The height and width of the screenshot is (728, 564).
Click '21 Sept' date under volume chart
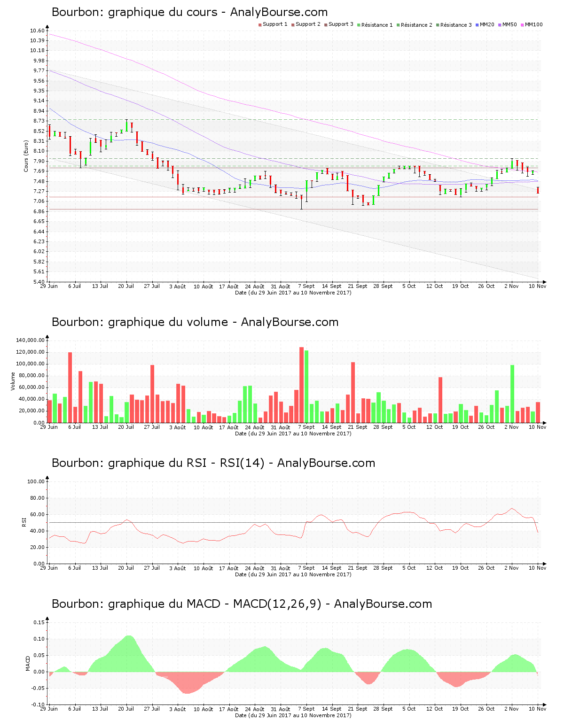(x=357, y=427)
